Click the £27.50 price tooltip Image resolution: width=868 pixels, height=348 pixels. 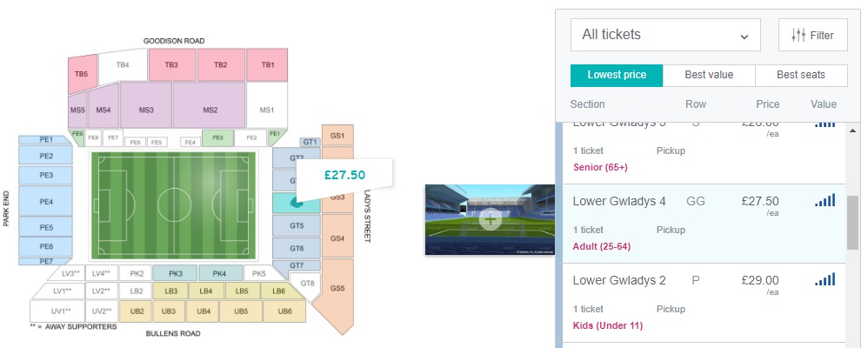click(x=344, y=175)
